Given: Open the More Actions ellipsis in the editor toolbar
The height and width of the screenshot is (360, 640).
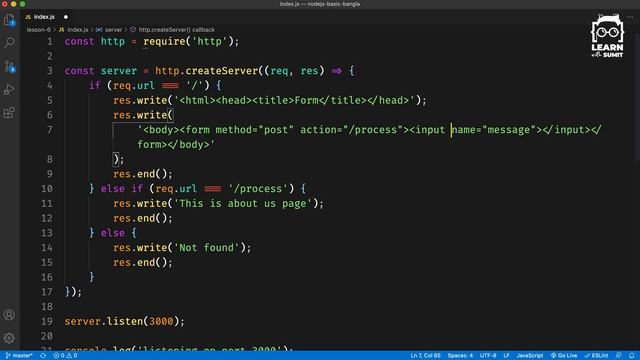Looking at the screenshot, I should 630,17.
